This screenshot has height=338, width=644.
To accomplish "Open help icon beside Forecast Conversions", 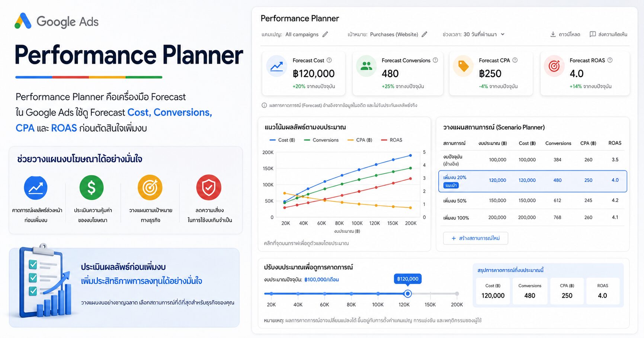I will [x=435, y=60].
